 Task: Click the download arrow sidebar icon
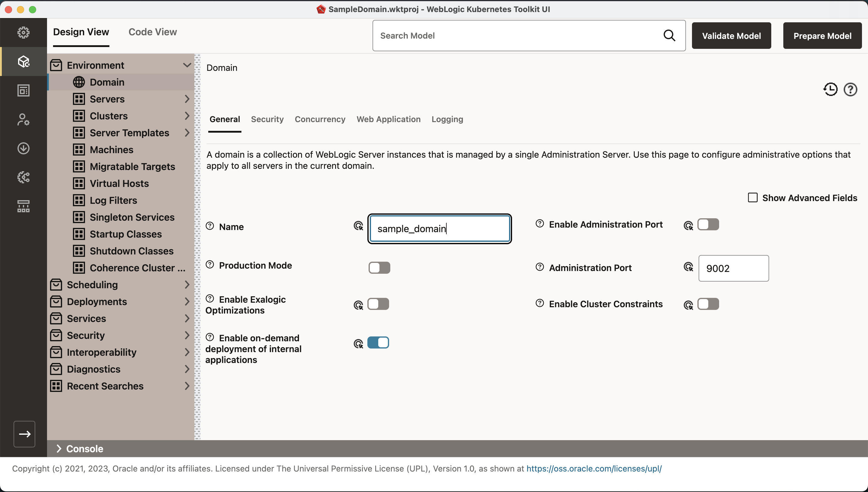tap(23, 148)
